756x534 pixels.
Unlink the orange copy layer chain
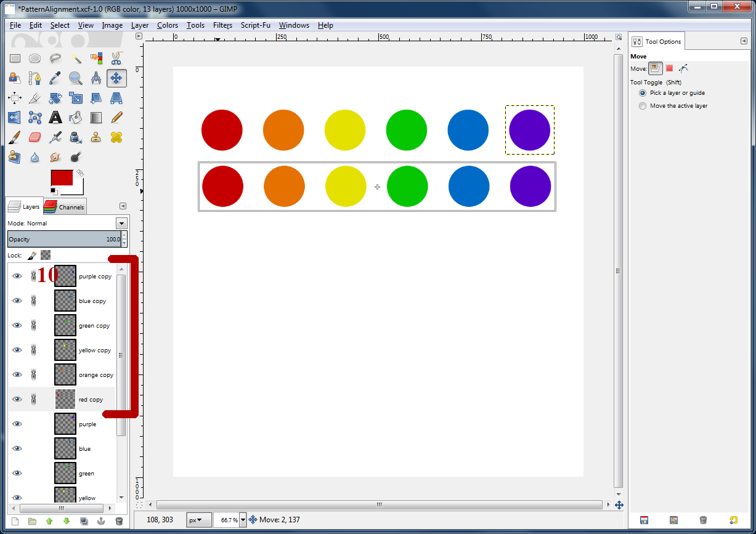coord(34,374)
